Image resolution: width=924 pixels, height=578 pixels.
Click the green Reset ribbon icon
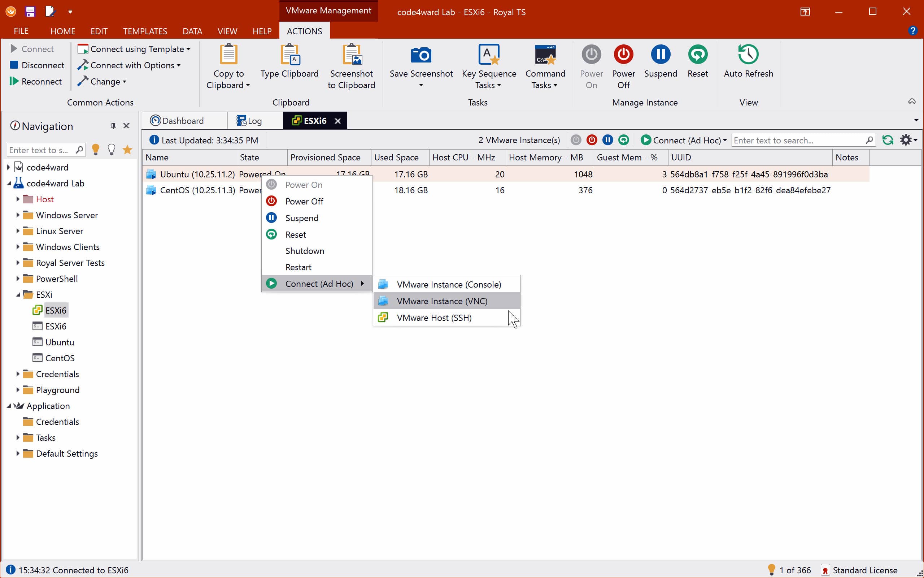(x=698, y=54)
